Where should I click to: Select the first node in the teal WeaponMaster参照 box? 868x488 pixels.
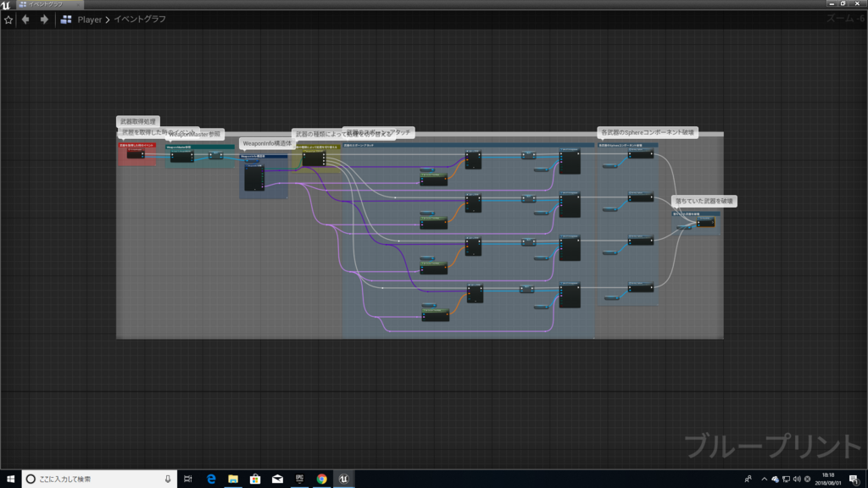tap(181, 156)
